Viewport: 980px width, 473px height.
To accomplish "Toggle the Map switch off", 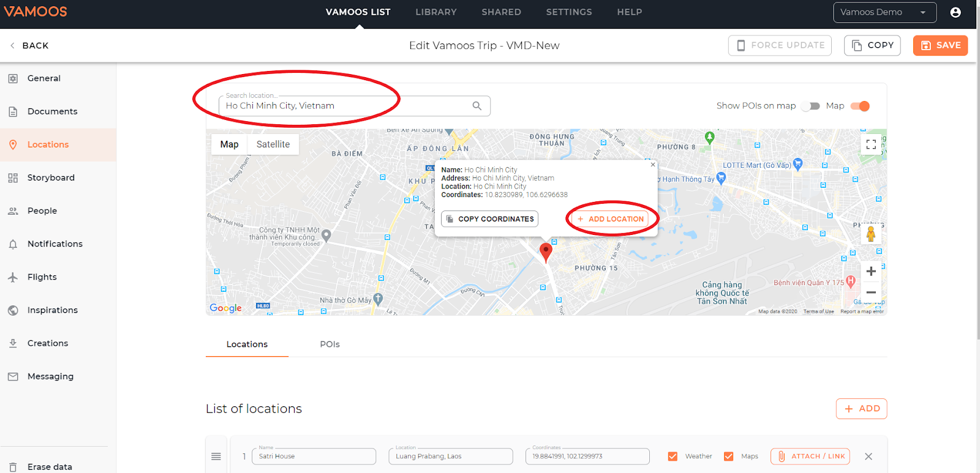I will point(861,106).
